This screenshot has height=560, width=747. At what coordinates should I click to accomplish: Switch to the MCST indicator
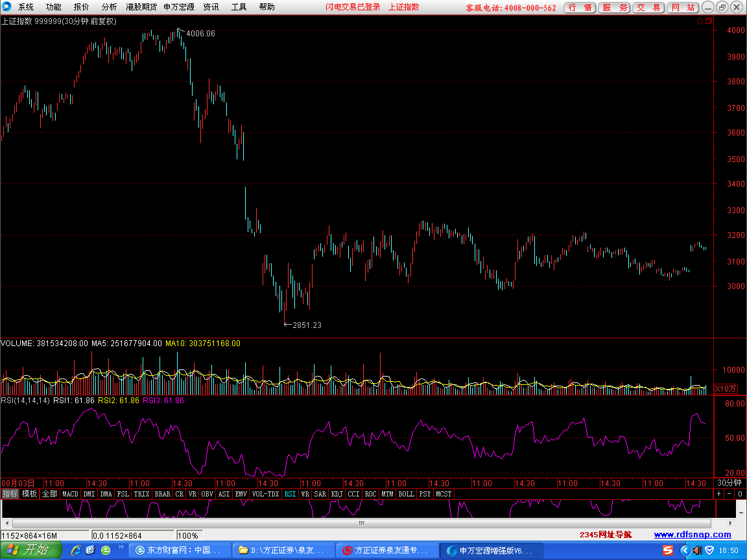(444, 494)
